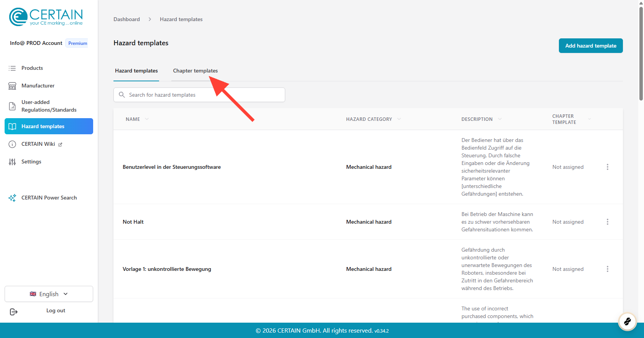The height and width of the screenshot is (338, 644).
Task: Open User-added Regulations/Standards page
Action: 49,106
